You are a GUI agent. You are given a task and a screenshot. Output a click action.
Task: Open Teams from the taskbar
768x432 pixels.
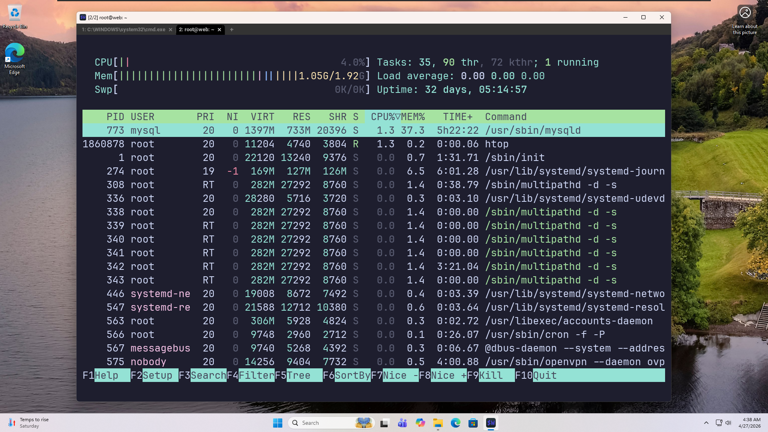coord(402,423)
